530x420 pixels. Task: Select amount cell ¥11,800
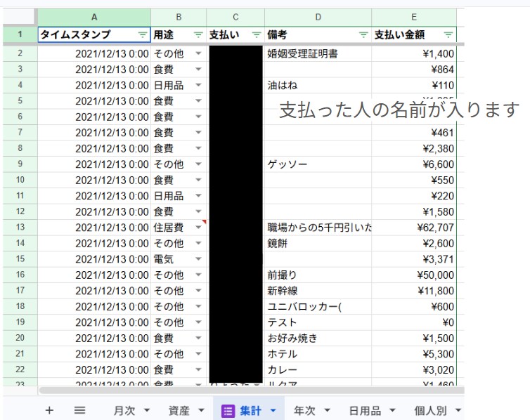414,291
